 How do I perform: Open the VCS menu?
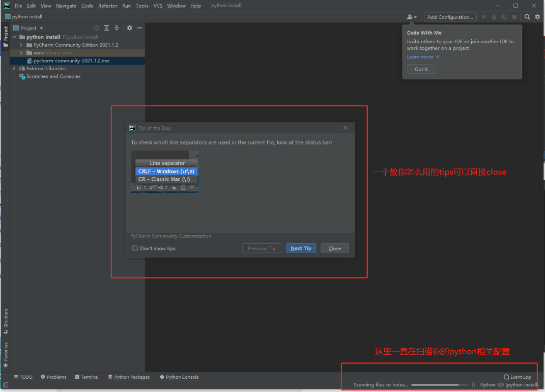click(158, 6)
